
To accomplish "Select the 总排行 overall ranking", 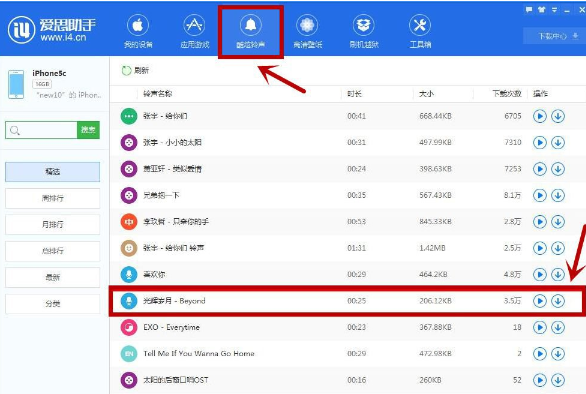I will (x=53, y=251).
